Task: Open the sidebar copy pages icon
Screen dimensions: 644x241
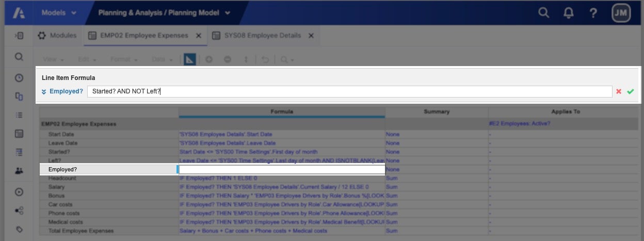Action: click(19, 96)
